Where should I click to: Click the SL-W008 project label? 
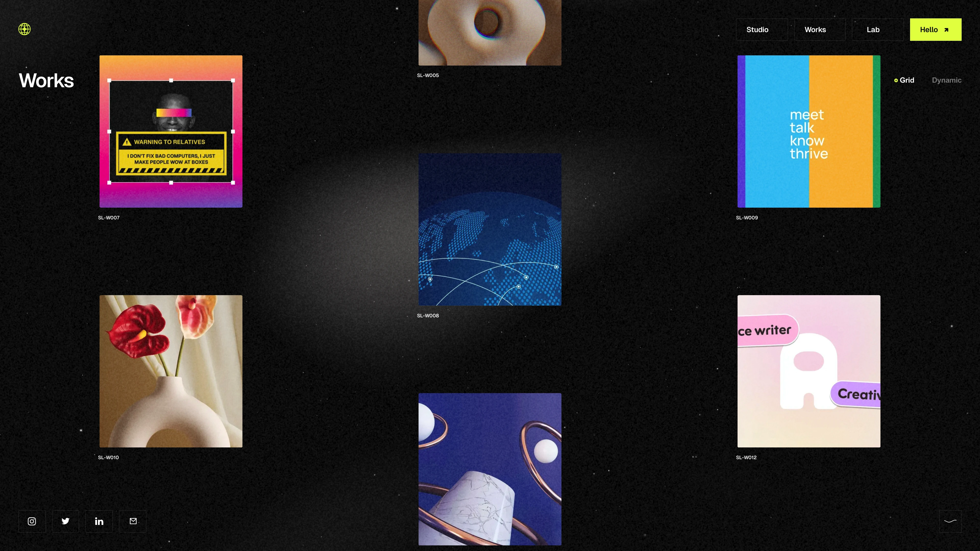point(428,316)
